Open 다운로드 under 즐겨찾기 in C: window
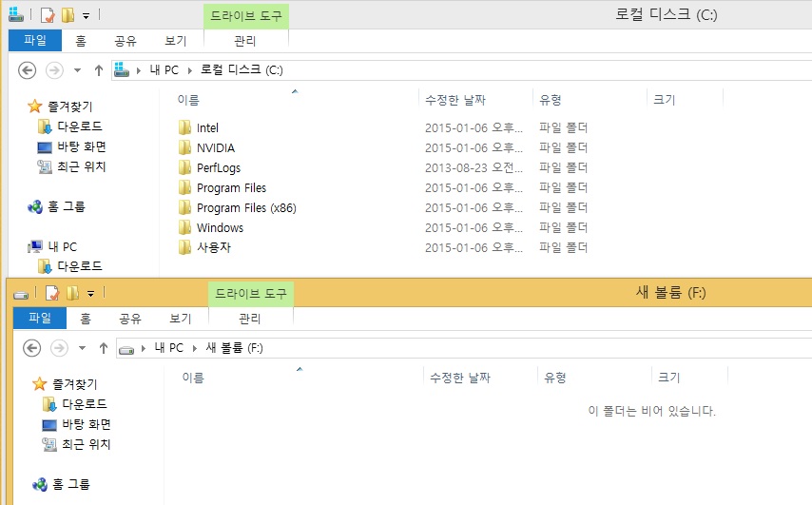 tap(80, 126)
